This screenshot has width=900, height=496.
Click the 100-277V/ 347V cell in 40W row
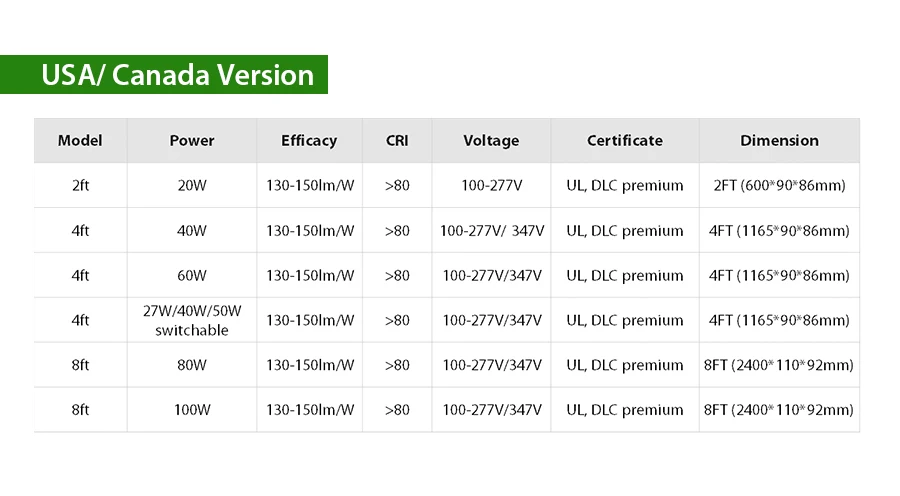click(x=491, y=231)
